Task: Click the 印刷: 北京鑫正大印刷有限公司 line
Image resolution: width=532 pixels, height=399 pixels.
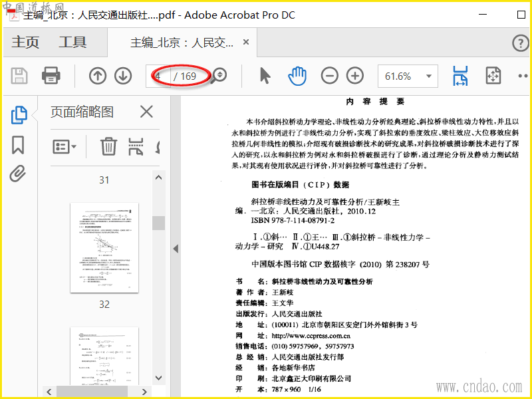Action: point(293,378)
